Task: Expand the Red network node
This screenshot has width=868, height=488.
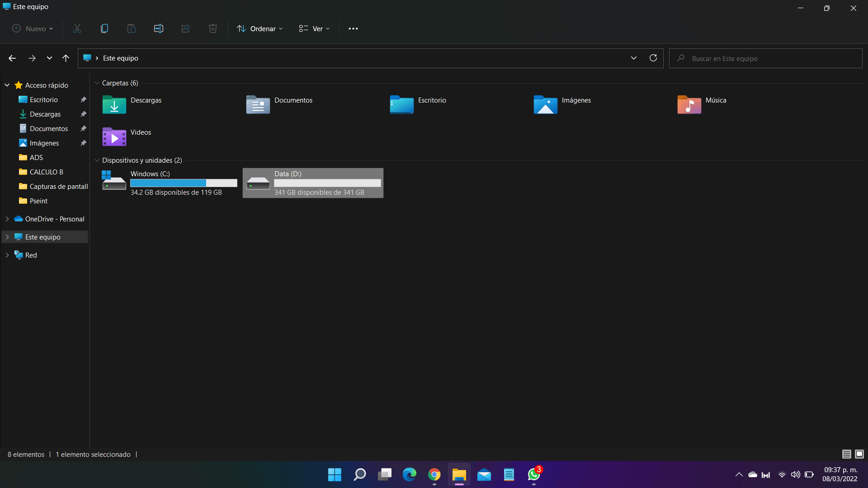Action: point(7,255)
